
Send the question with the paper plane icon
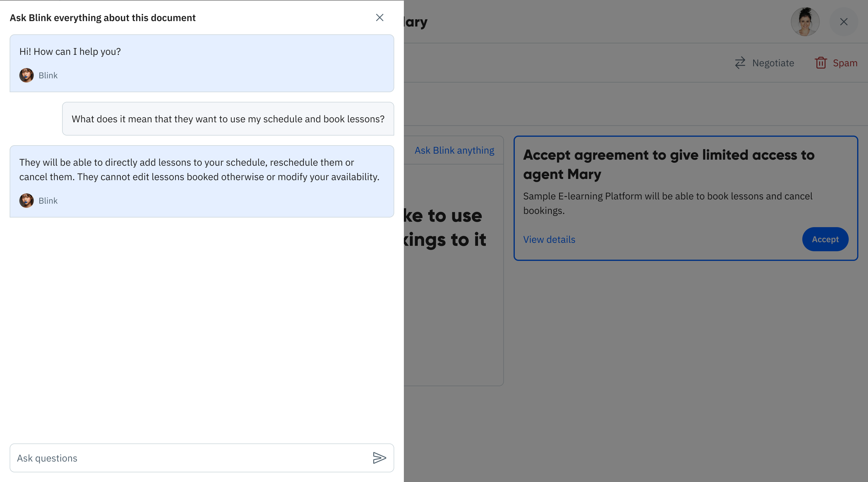pyautogui.click(x=379, y=458)
